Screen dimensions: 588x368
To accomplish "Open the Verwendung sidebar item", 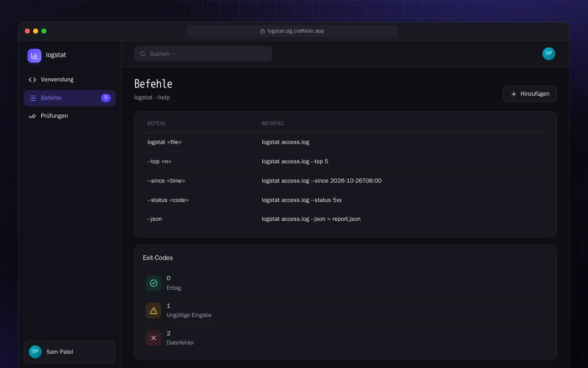I will 69,80.
